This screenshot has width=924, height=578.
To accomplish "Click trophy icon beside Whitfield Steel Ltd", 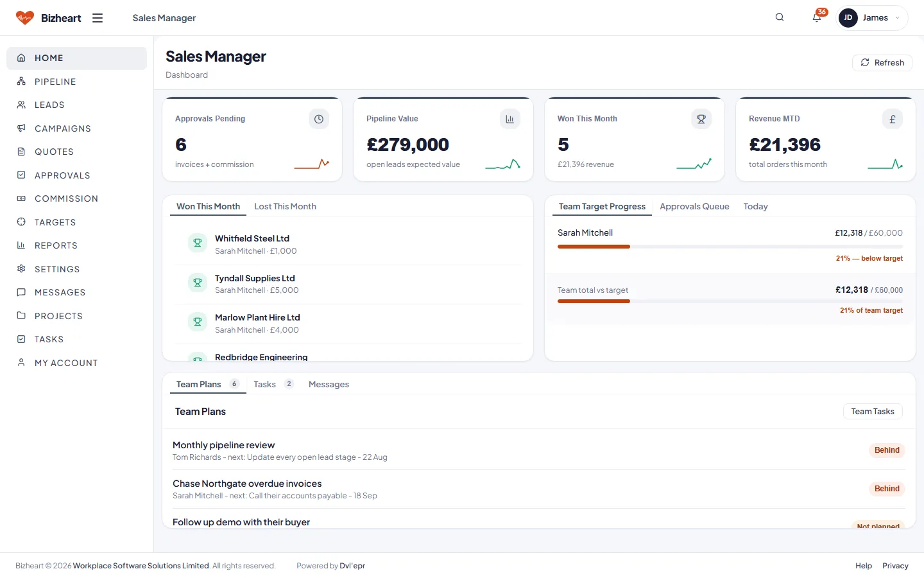I will 198,243.
